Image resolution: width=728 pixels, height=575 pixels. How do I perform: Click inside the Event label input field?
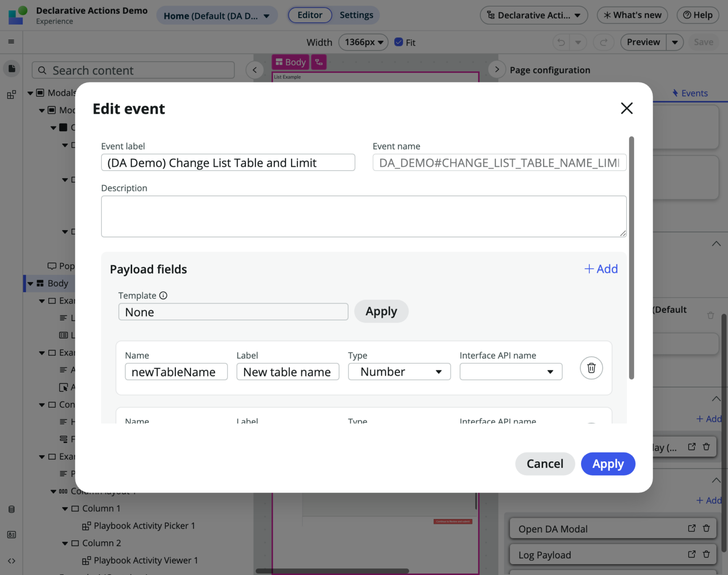tap(228, 162)
